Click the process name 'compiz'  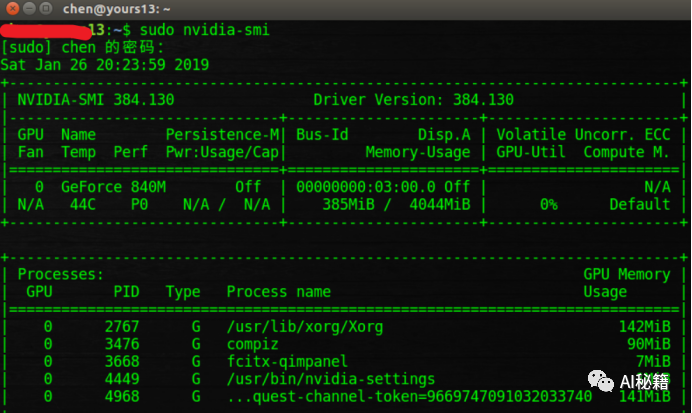[252, 344]
